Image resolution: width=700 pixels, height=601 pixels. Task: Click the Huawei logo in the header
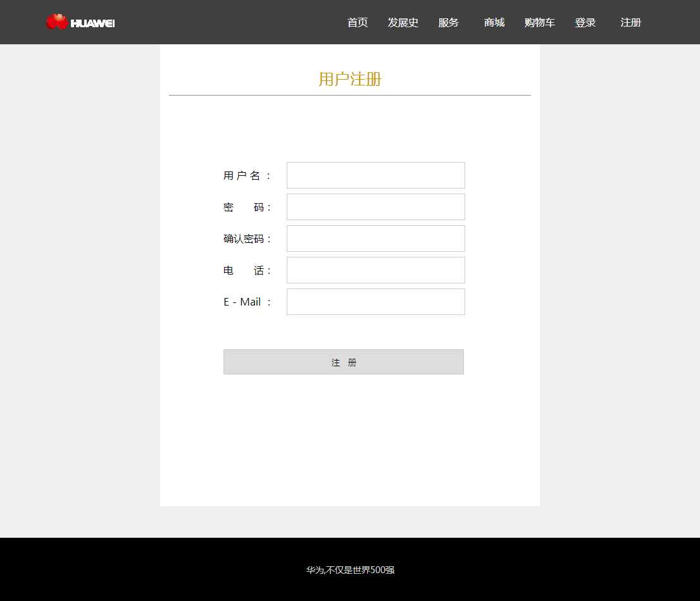[x=80, y=22]
